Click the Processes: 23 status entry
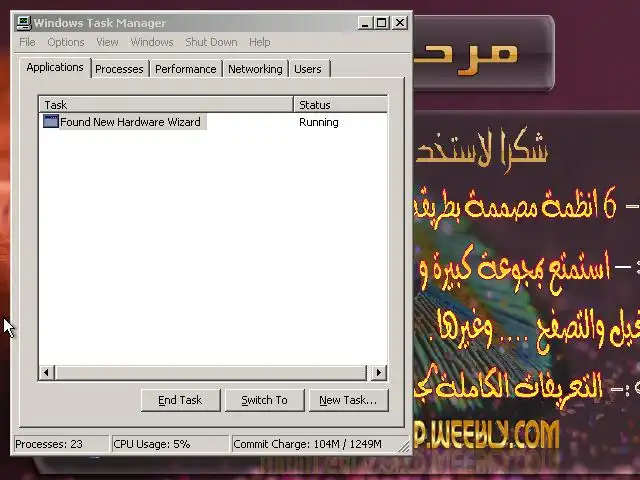640x480 pixels. click(61, 444)
